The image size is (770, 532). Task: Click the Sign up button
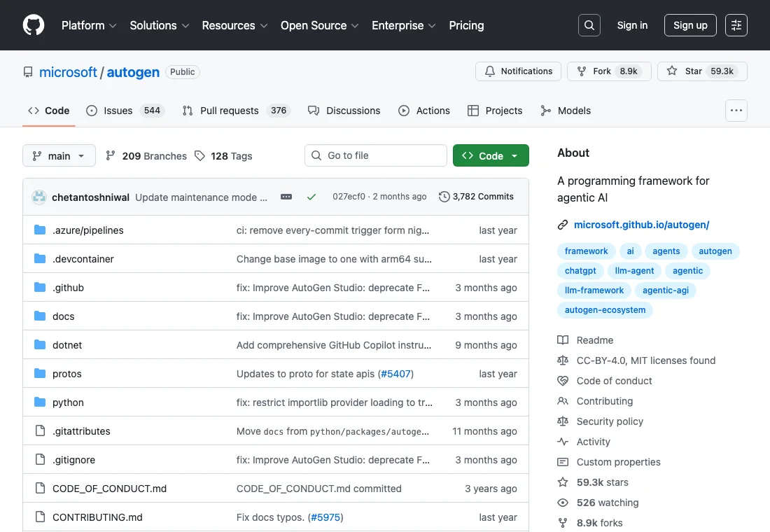coord(690,25)
